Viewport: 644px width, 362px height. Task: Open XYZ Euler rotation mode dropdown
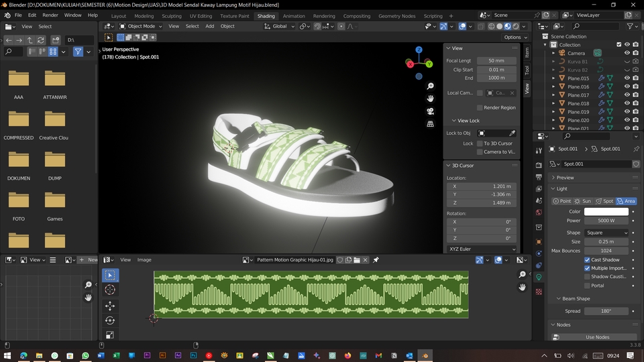pos(482,249)
